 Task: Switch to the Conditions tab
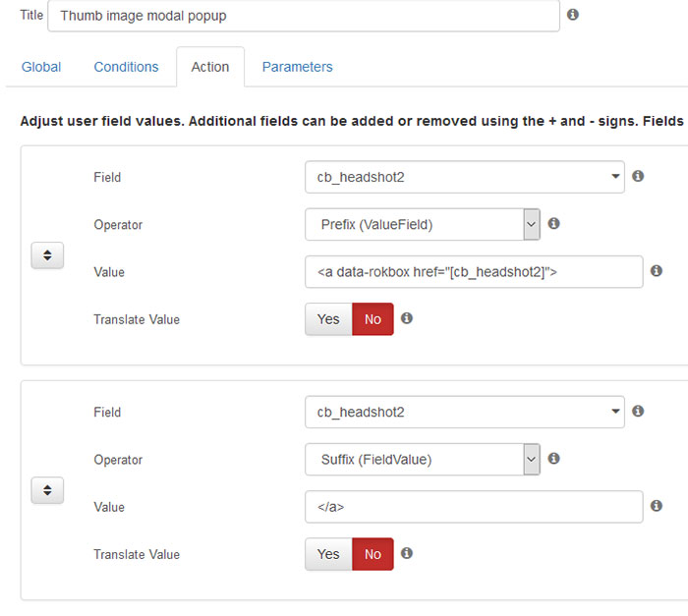coord(126,67)
